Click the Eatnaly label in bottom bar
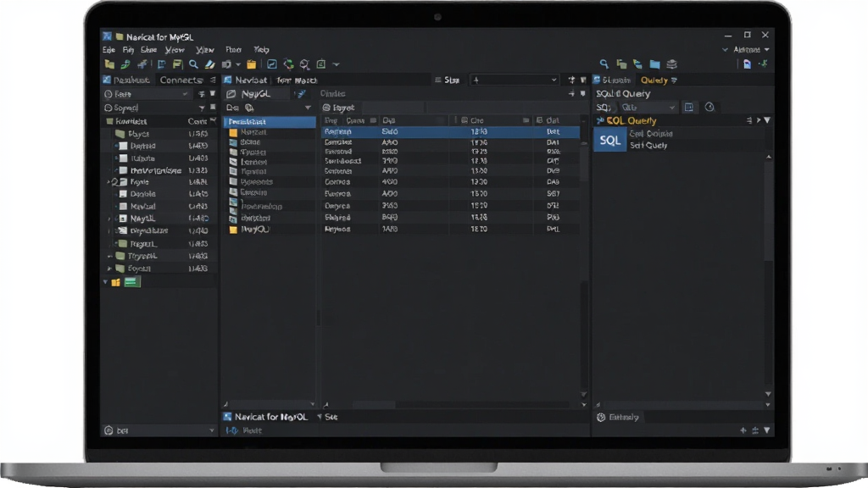Viewport: 868px width, 488px height. pyautogui.click(x=624, y=417)
